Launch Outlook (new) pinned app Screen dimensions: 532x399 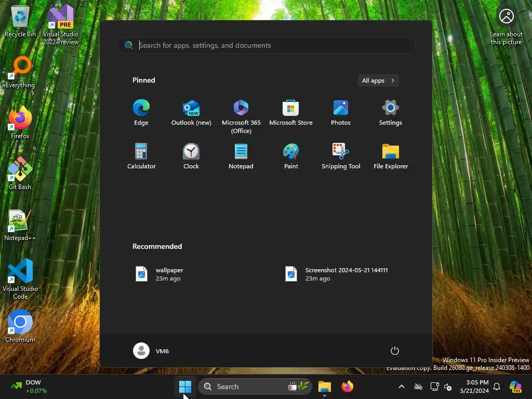pos(191,113)
